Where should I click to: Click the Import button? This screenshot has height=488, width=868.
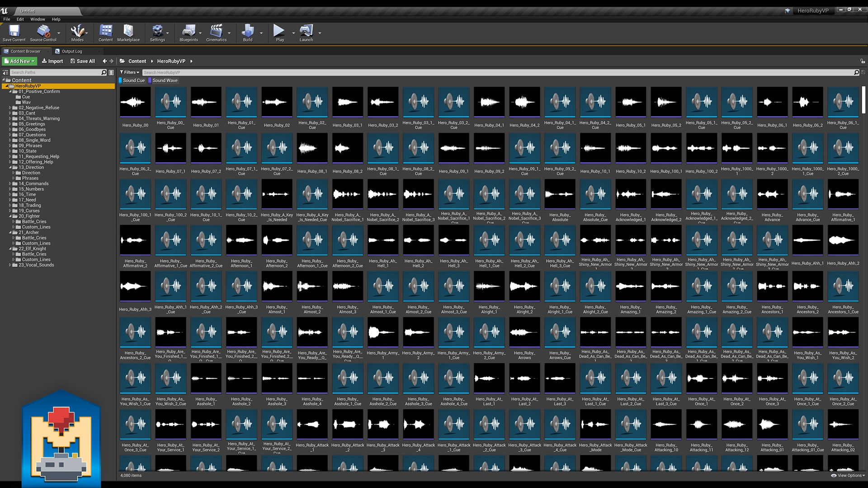coord(52,61)
